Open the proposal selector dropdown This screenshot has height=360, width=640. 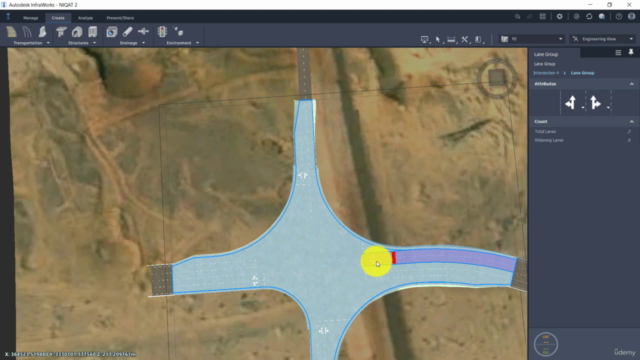[x=532, y=39]
